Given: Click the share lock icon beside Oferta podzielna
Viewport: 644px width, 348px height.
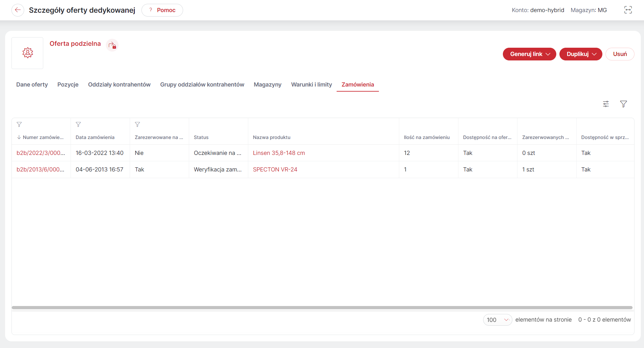Looking at the screenshot, I should tap(112, 45).
